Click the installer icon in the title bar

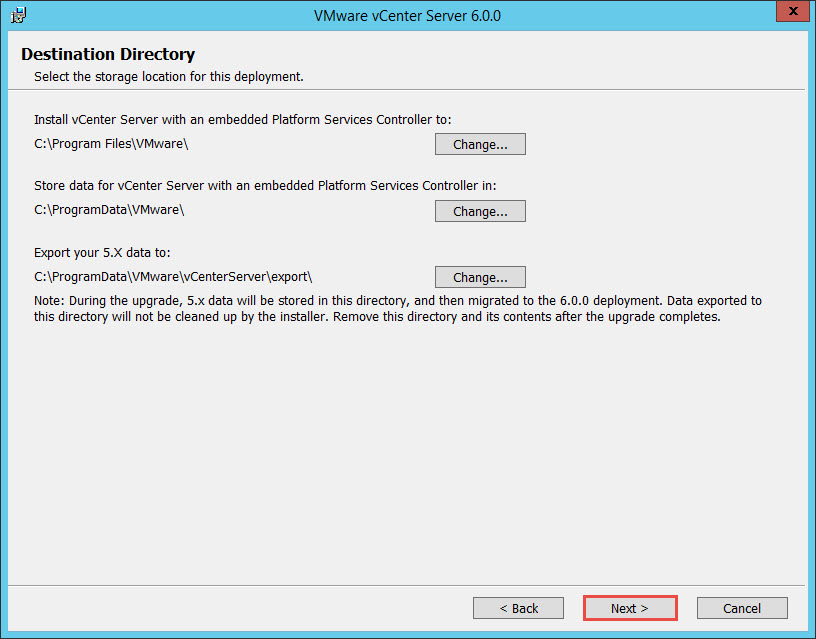[x=18, y=12]
